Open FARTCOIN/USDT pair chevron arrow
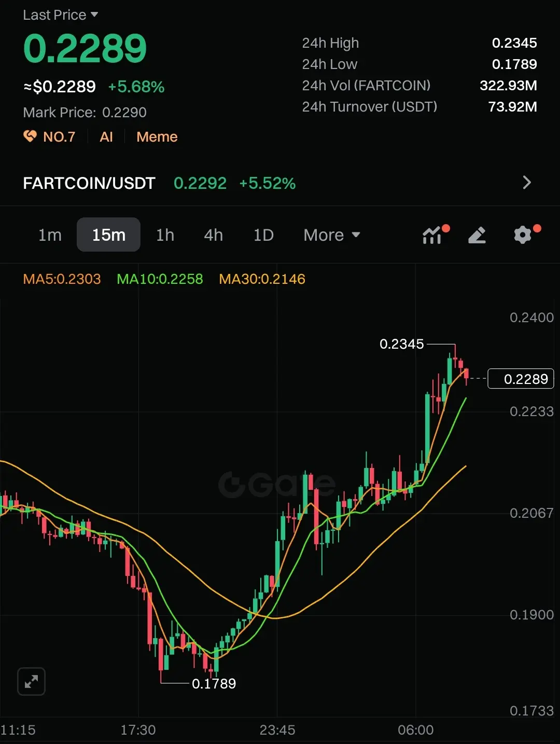Image resolution: width=560 pixels, height=744 pixels. pyautogui.click(x=527, y=183)
